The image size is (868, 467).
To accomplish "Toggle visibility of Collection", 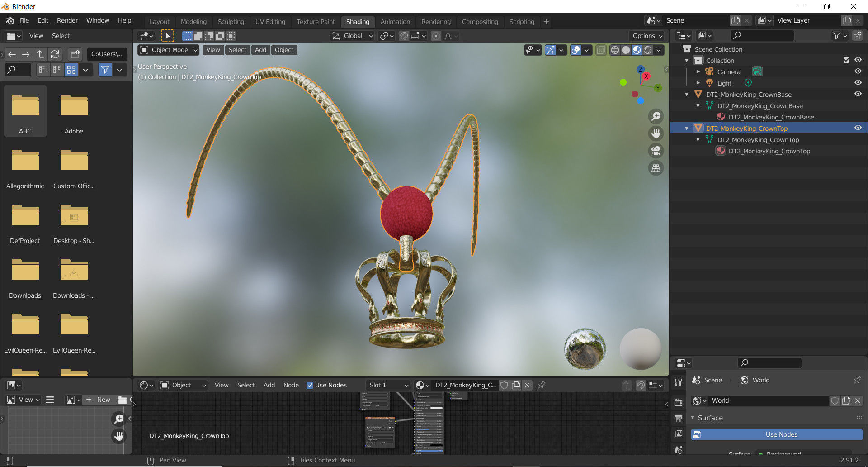I will coord(858,60).
